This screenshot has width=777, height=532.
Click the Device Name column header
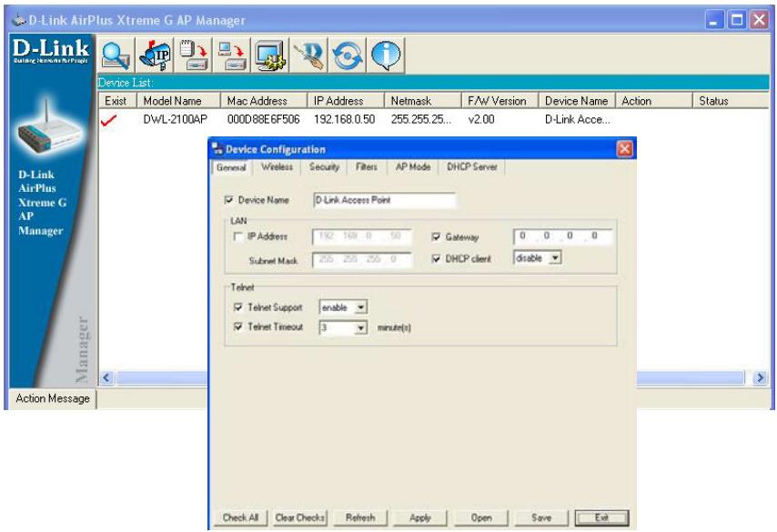(x=577, y=101)
